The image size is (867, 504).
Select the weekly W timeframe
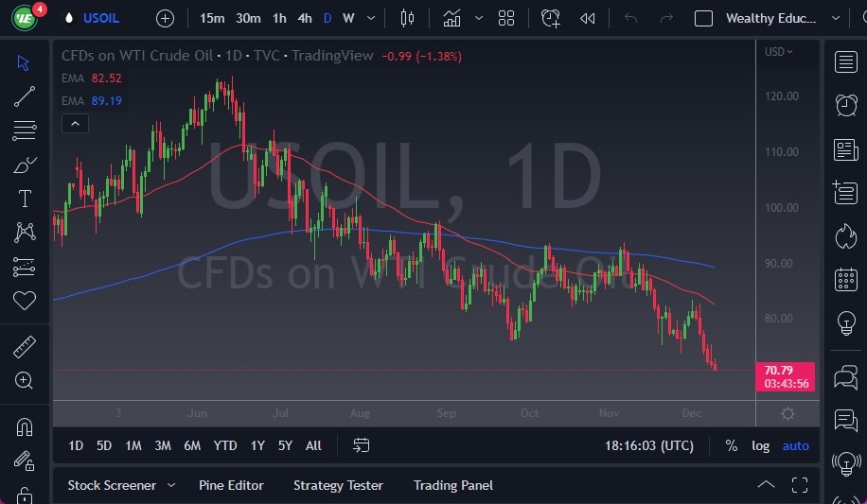(348, 18)
